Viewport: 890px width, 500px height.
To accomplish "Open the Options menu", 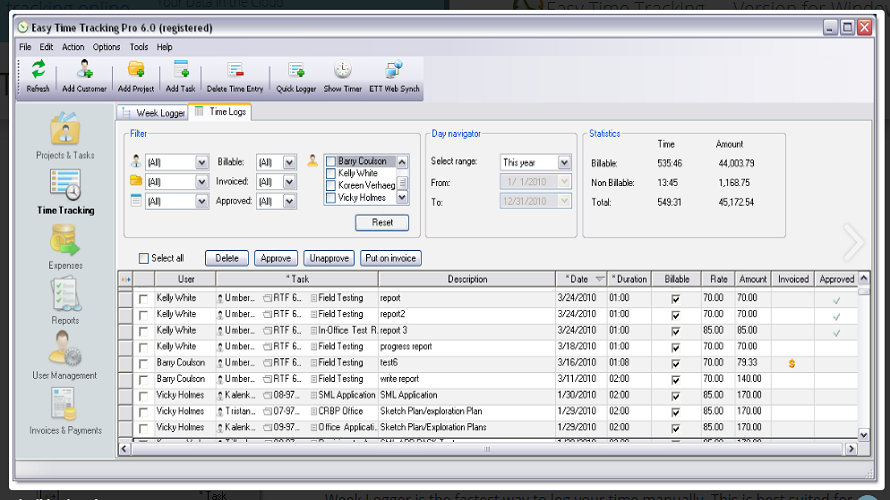I will coord(106,47).
